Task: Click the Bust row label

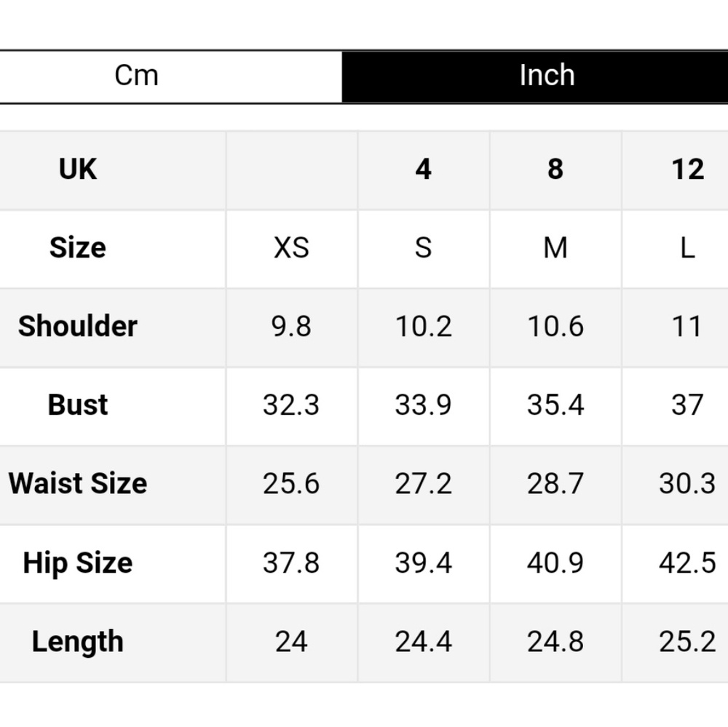Action: [78, 405]
